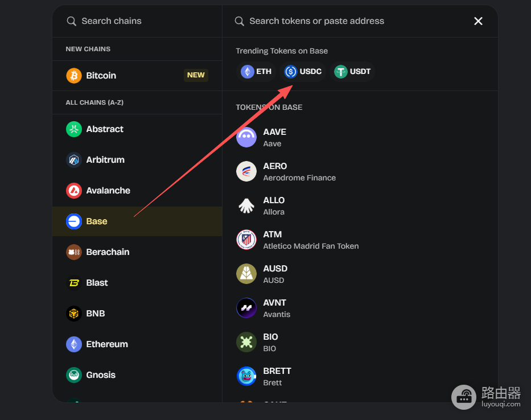Viewport: 531px width, 420px height.
Task: Pick the BIO token symbol heading
Action: coord(270,337)
